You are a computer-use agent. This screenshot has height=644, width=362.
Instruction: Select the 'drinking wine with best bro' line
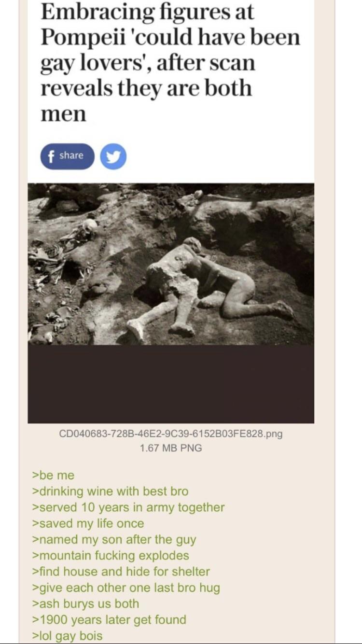pos(110,491)
